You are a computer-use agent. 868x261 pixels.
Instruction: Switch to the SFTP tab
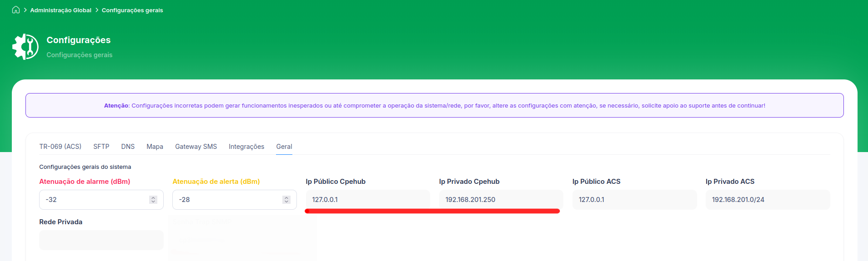tap(101, 147)
